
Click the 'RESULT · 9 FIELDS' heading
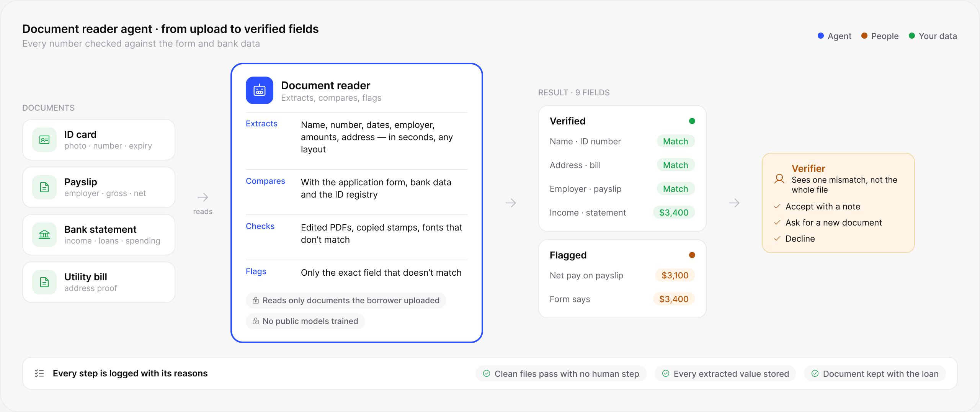[x=574, y=92]
